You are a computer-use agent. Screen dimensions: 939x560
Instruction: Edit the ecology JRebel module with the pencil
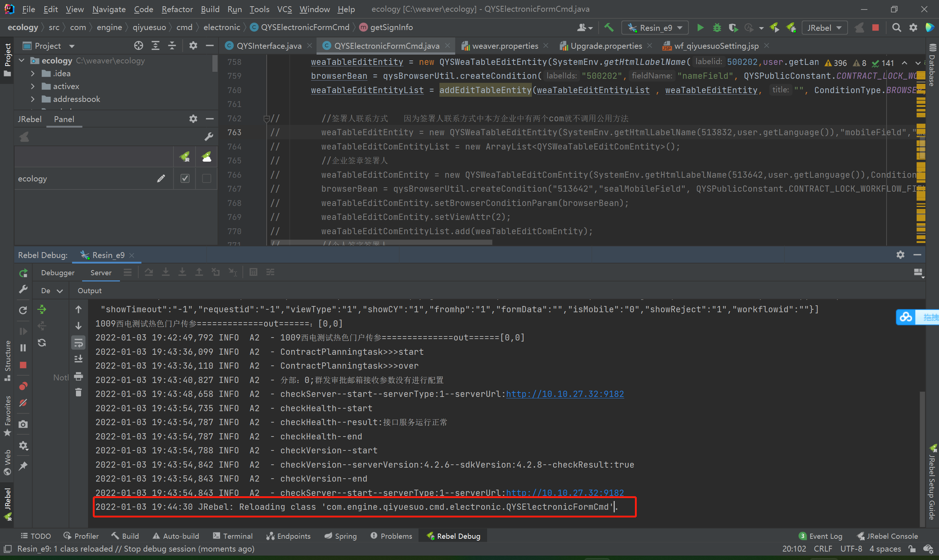point(161,178)
